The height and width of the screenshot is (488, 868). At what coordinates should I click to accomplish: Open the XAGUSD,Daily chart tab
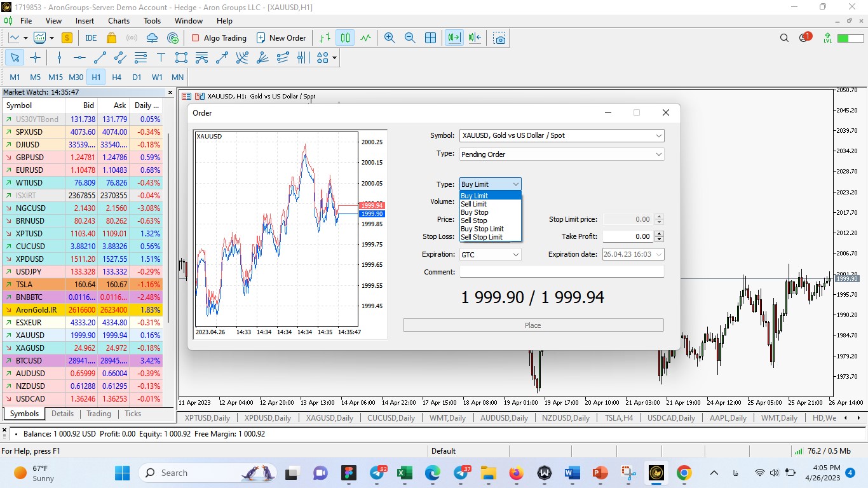[329, 417]
